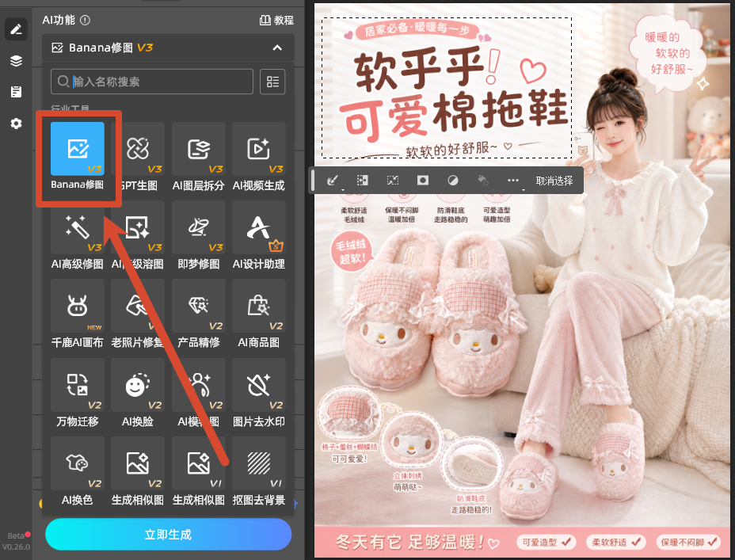This screenshot has height=560, width=735.
Task: Open the GPT生图 tool
Action: (138, 157)
